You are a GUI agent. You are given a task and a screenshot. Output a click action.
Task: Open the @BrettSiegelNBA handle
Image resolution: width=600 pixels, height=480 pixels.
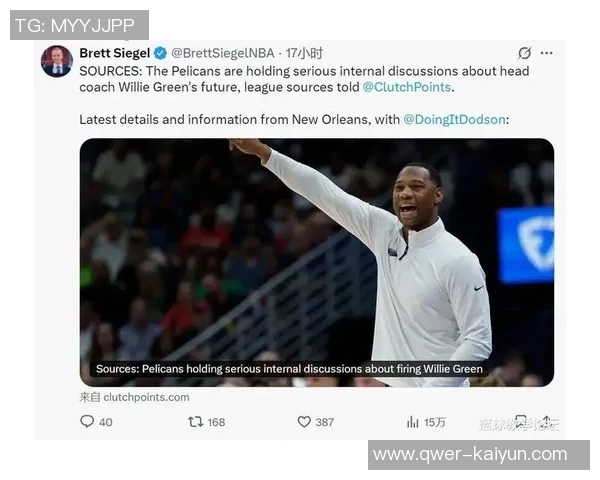pos(223,53)
